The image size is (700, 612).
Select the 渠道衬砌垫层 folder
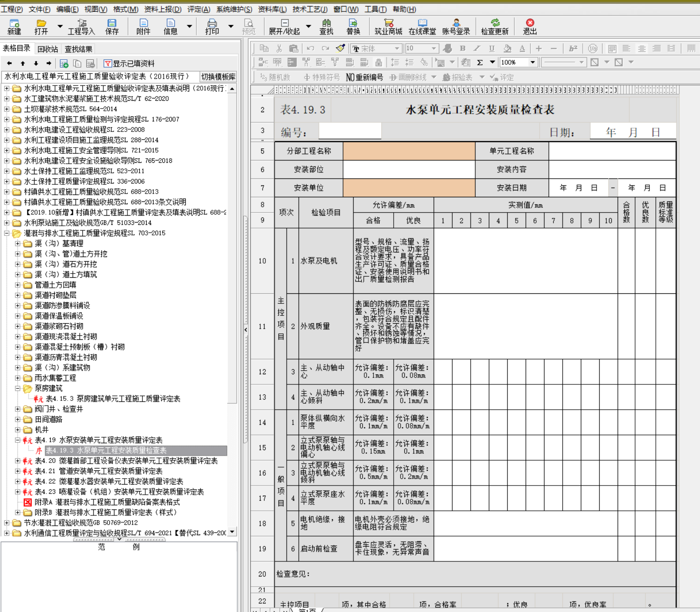click(x=55, y=295)
